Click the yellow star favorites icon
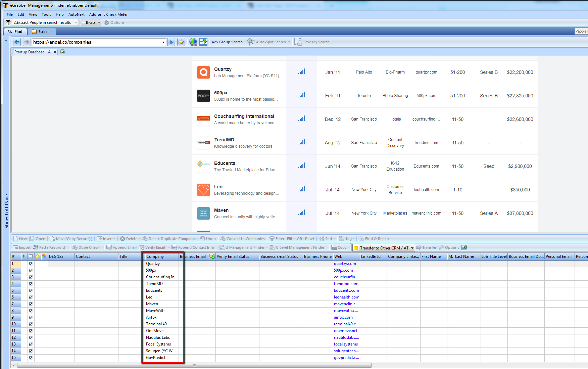Viewport: 588px width, 369px height. [181, 42]
